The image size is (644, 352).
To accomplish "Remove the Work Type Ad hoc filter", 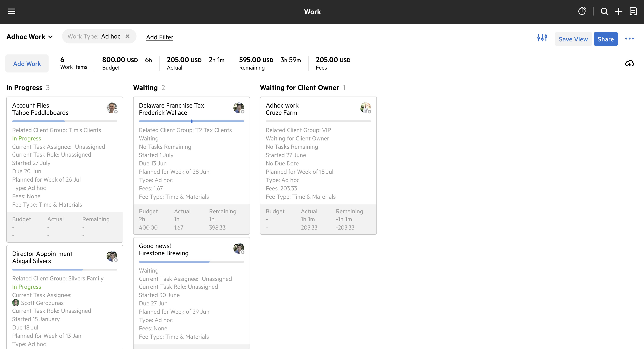I will point(127,36).
